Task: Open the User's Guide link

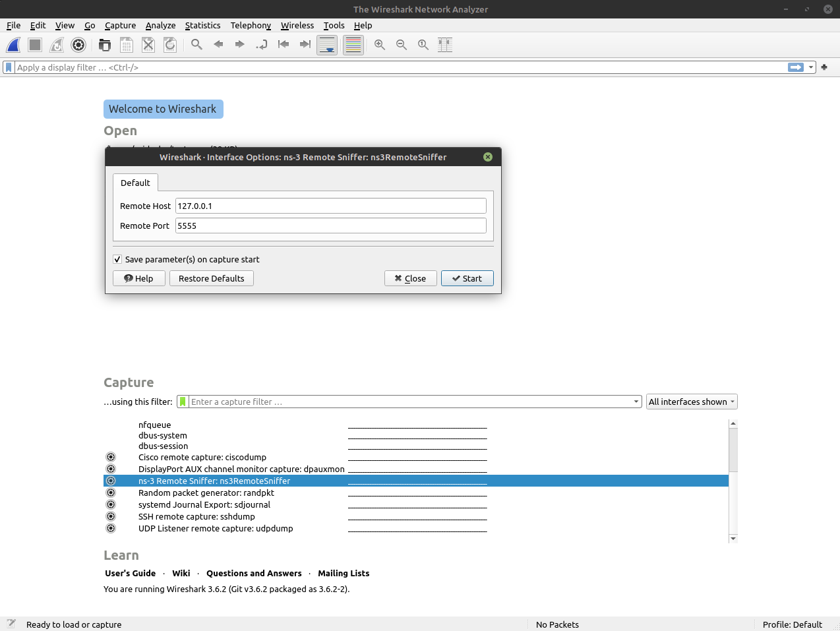Action: pos(131,573)
